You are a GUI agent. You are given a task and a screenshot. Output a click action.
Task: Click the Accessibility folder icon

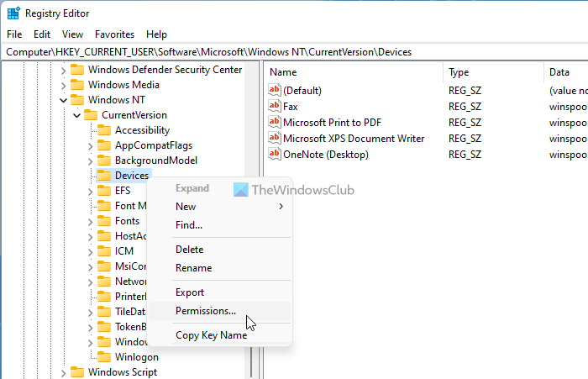104,130
